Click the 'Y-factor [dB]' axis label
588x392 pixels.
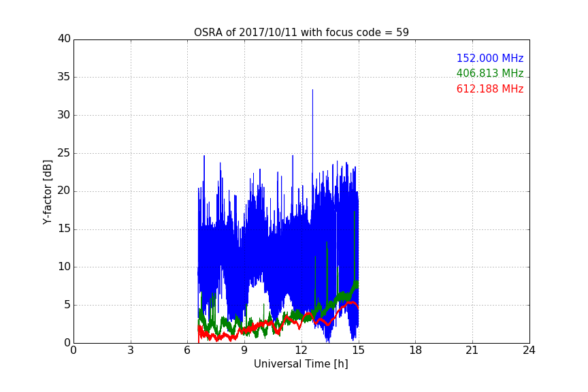47,192
